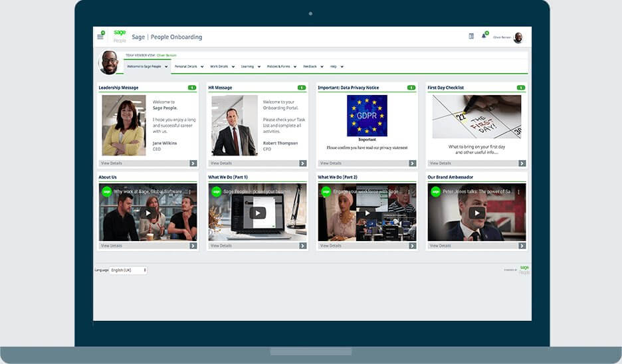Play the Our Brand Ambassador video
Screen dimensions: 622x364
tap(476, 213)
